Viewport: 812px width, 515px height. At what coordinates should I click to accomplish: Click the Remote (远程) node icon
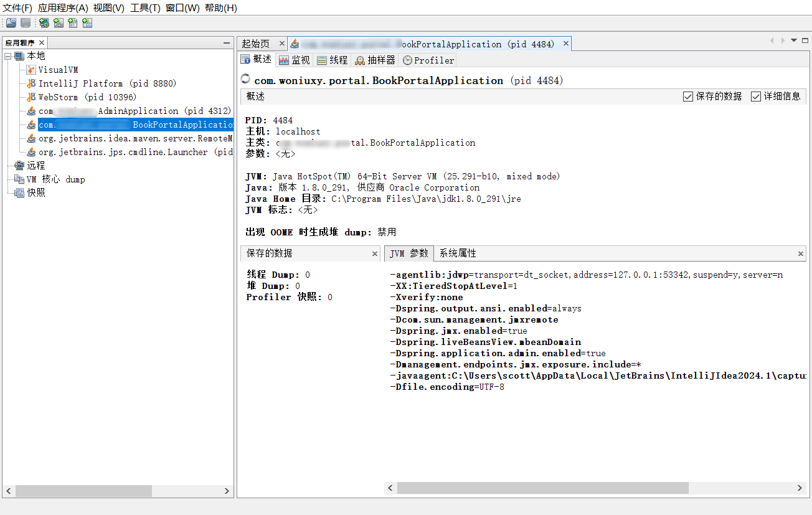coord(19,166)
